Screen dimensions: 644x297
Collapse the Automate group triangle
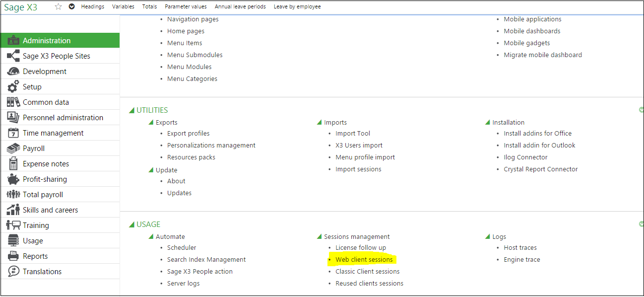click(151, 236)
